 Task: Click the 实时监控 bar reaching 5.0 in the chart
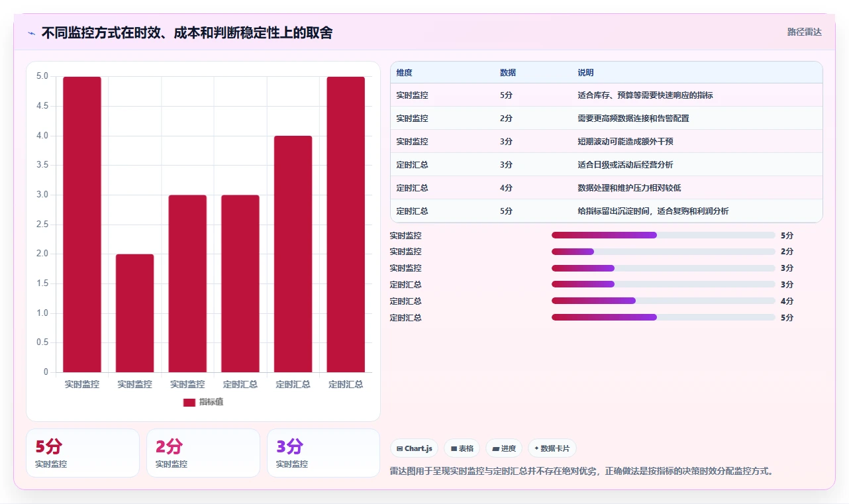(82, 225)
